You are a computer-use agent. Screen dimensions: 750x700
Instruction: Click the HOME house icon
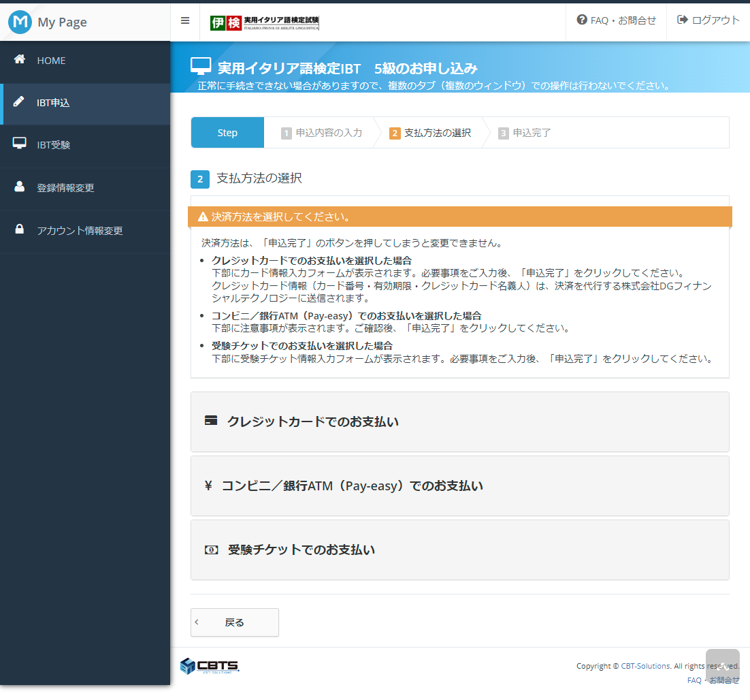[19, 59]
